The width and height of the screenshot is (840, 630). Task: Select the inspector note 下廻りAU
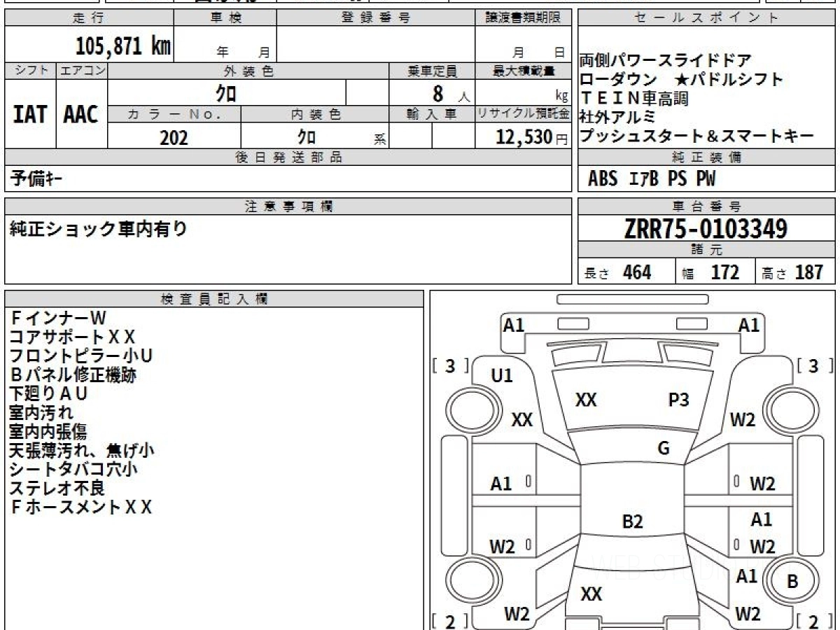48,394
